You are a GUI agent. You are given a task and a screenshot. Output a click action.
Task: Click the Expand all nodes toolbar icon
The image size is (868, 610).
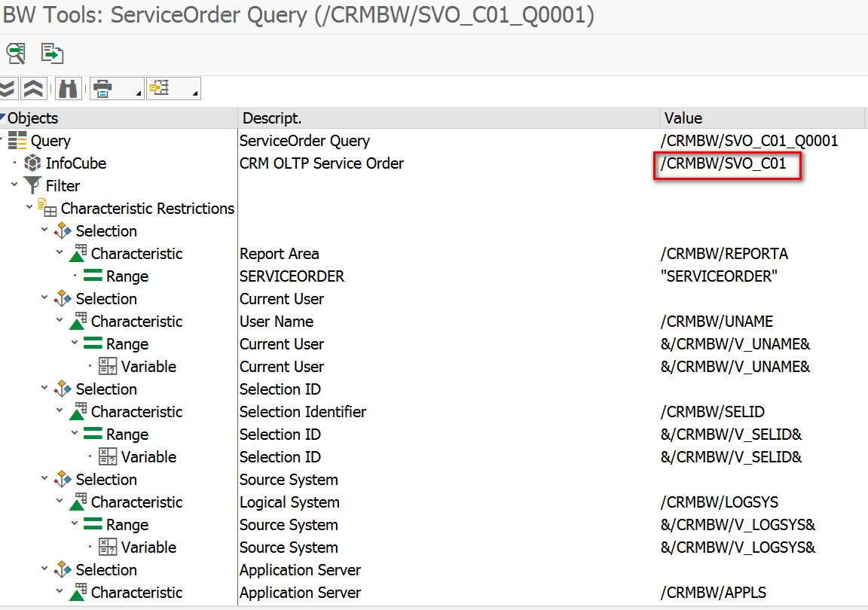click(x=8, y=89)
